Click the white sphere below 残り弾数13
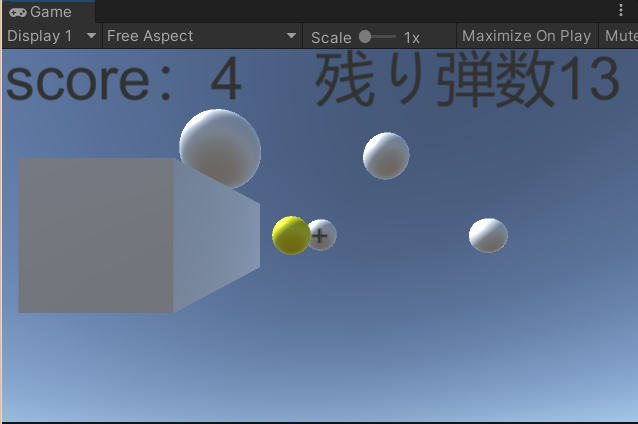Screen dimensions: 638x424 386,155
